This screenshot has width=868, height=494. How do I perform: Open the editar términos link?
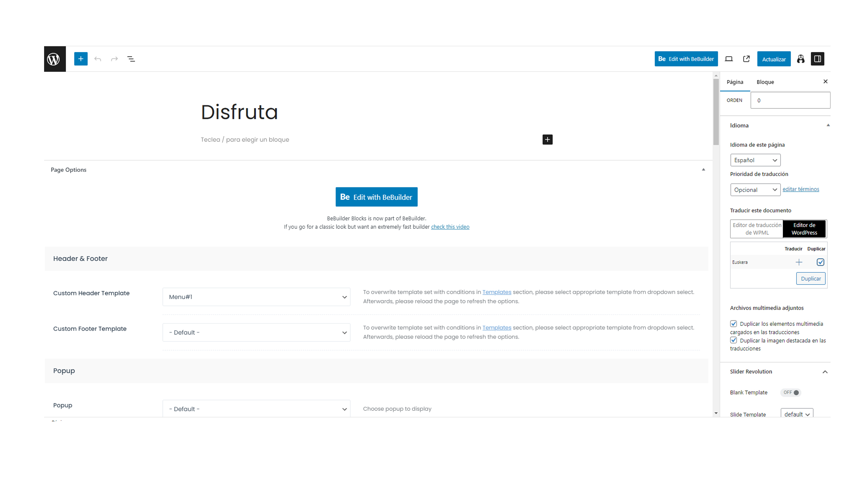pyautogui.click(x=801, y=189)
